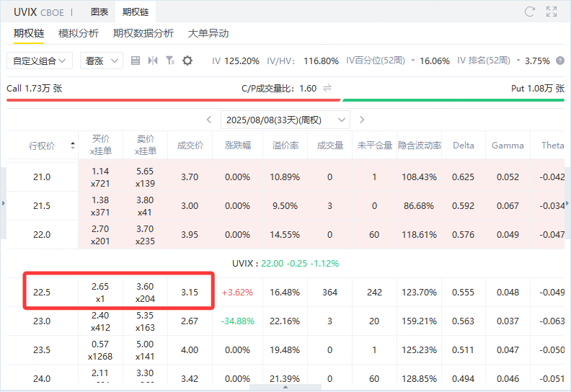Click bid price 2.65 in 22.5 row
The image size is (571, 392).
(100, 287)
